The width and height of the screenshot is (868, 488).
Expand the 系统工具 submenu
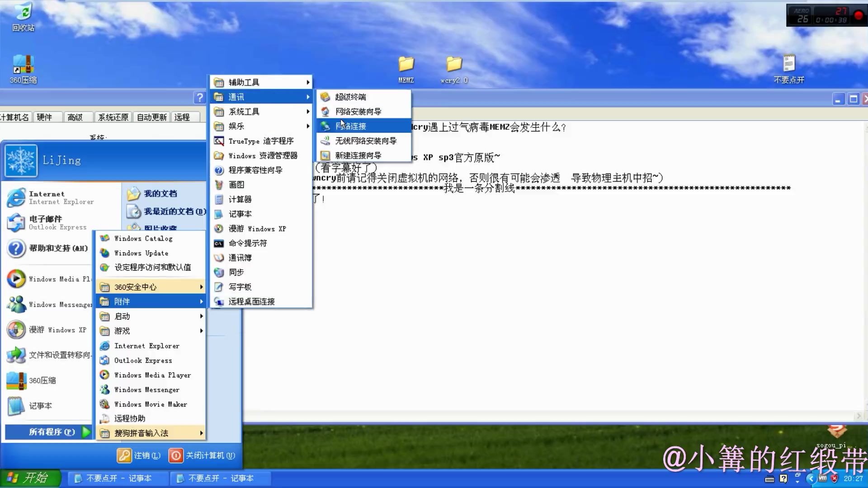(261, 112)
